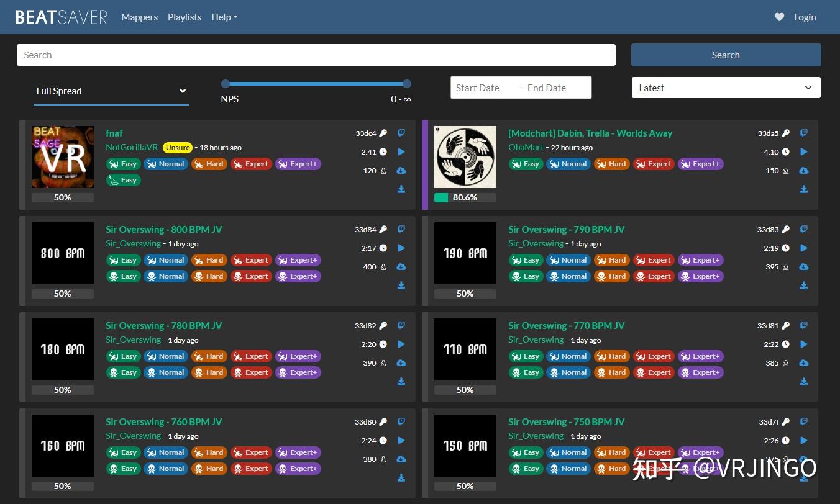Download zip of 800 BPM JV
The width and height of the screenshot is (840, 504).
(x=401, y=286)
